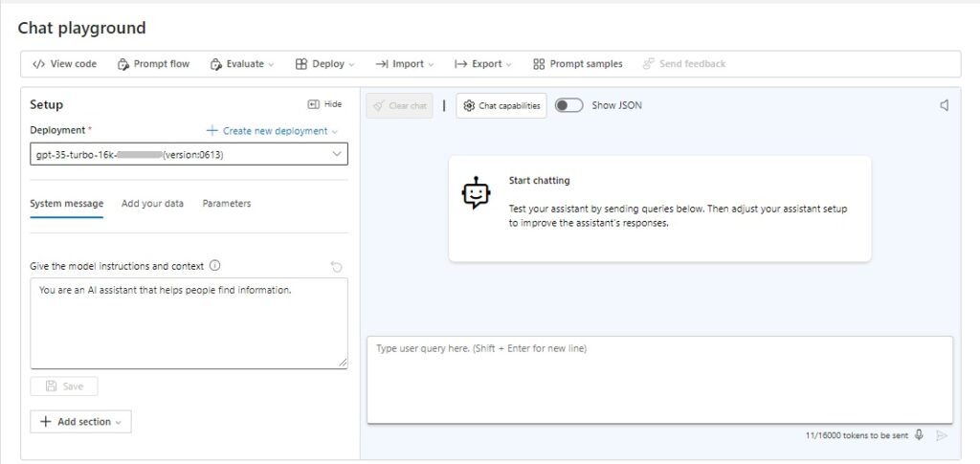Expand the Export dropdown
This screenshot has height=464, width=980.
coord(482,64)
